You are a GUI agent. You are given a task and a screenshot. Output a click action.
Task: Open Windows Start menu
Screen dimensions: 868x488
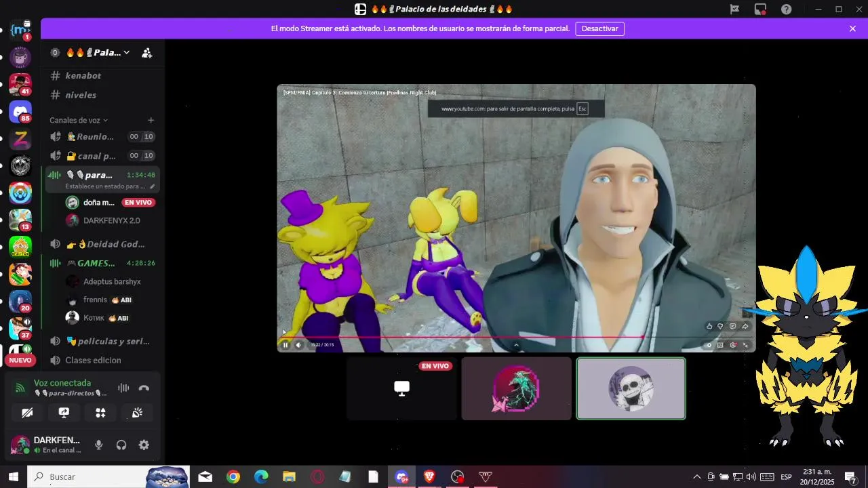point(13,476)
